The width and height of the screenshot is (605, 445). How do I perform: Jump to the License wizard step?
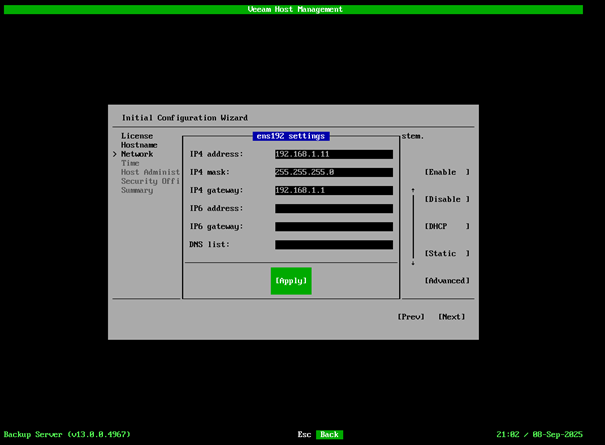coord(136,135)
